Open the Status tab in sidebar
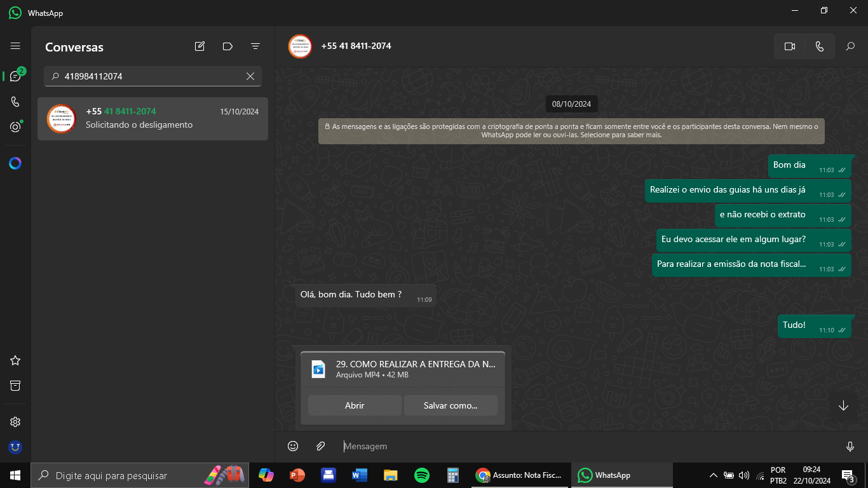This screenshot has height=488, width=868. click(x=15, y=127)
